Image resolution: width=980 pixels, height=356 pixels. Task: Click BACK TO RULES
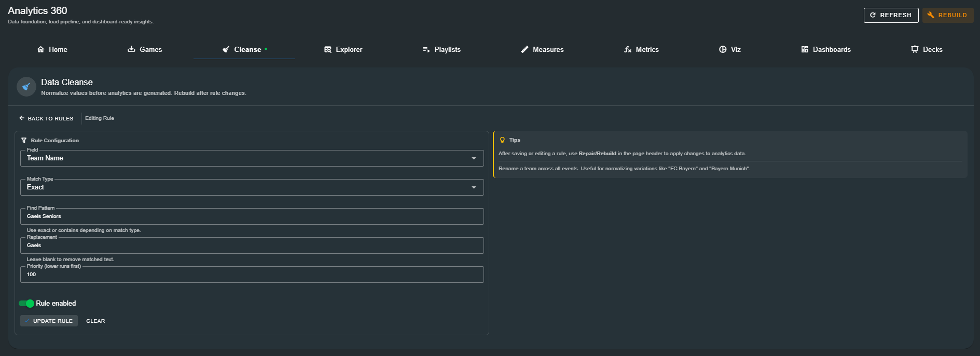click(x=46, y=118)
